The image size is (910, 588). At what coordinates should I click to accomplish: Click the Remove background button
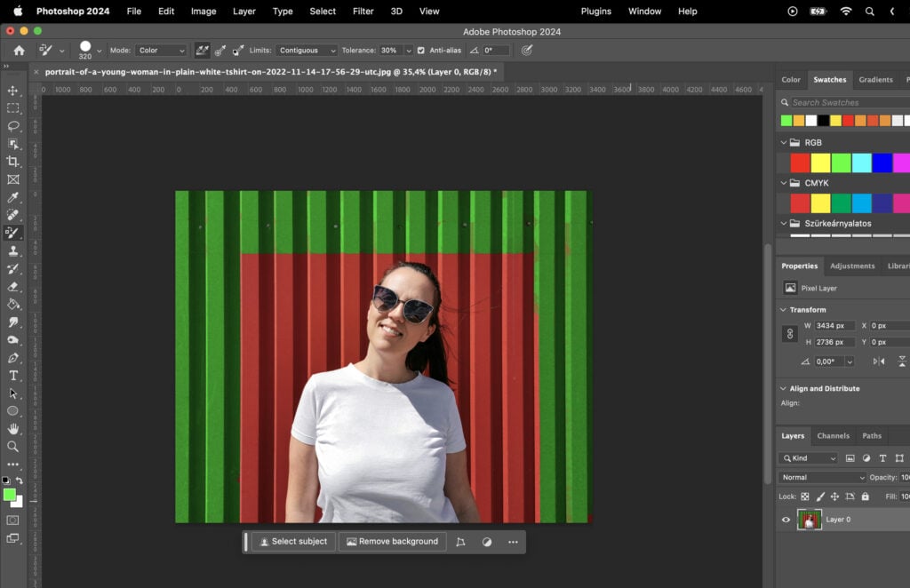tap(393, 541)
